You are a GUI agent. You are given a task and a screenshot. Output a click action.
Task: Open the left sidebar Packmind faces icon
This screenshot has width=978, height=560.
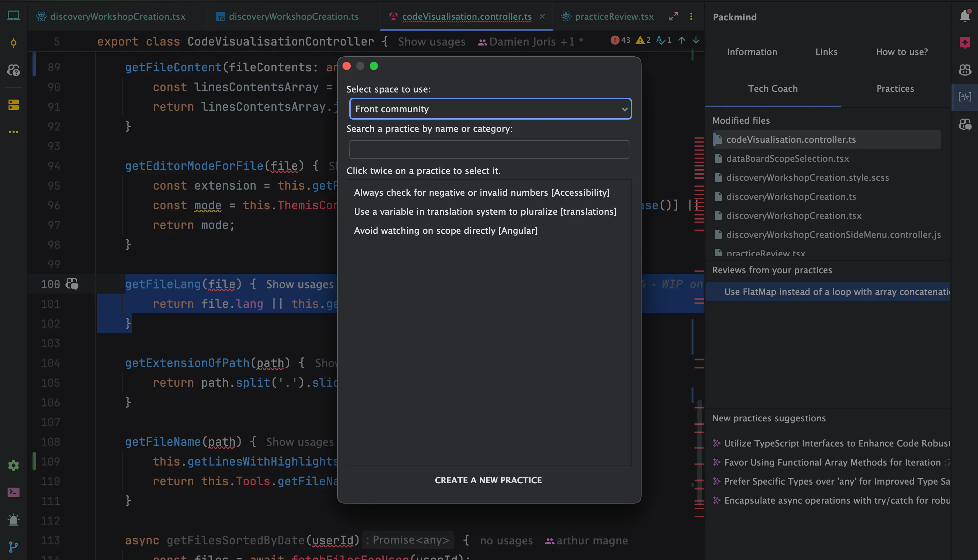pos(14,70)
